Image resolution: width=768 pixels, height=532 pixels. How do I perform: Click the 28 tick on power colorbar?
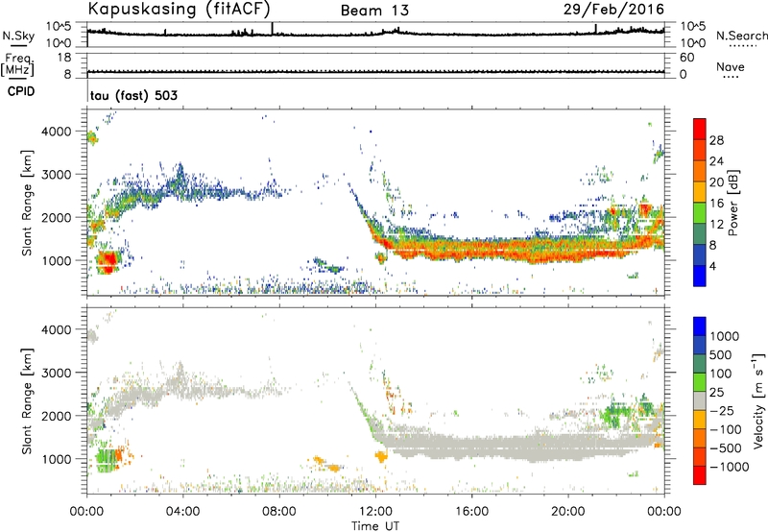point(716,140)
